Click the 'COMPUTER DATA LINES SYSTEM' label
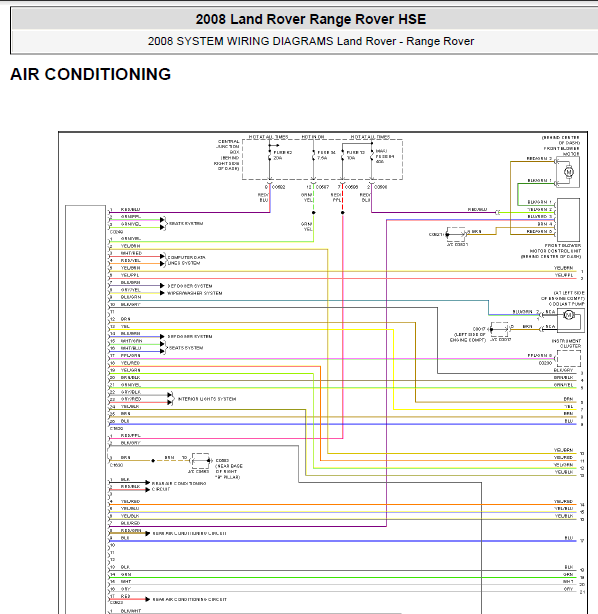Screen dimensions: 598x614 click(186, 260)
